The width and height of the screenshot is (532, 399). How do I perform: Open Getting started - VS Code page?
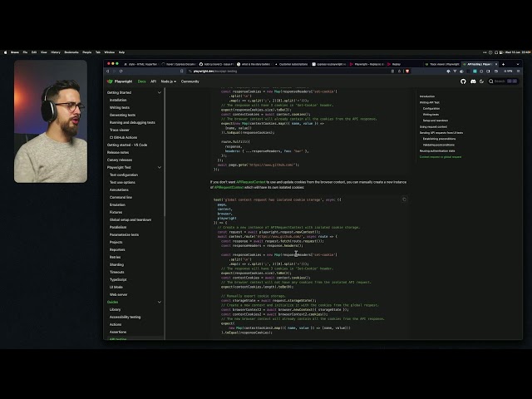(127, 145)
